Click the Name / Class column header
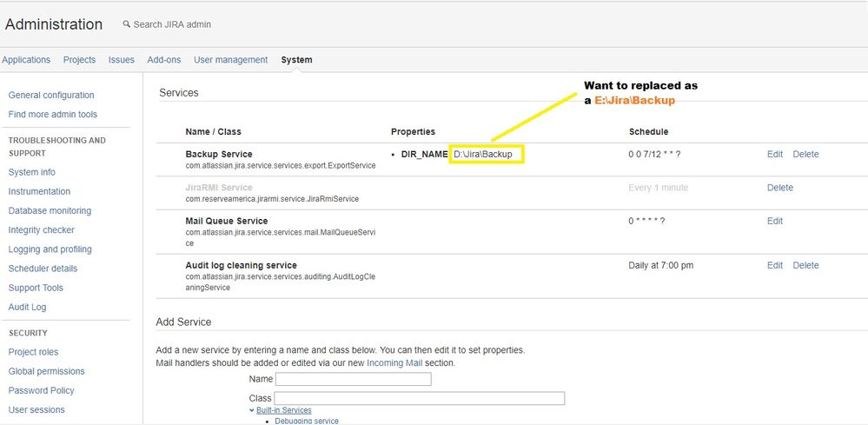Image resolution: width=868 pixels, height=425 pixels. [x=213, y=132]
